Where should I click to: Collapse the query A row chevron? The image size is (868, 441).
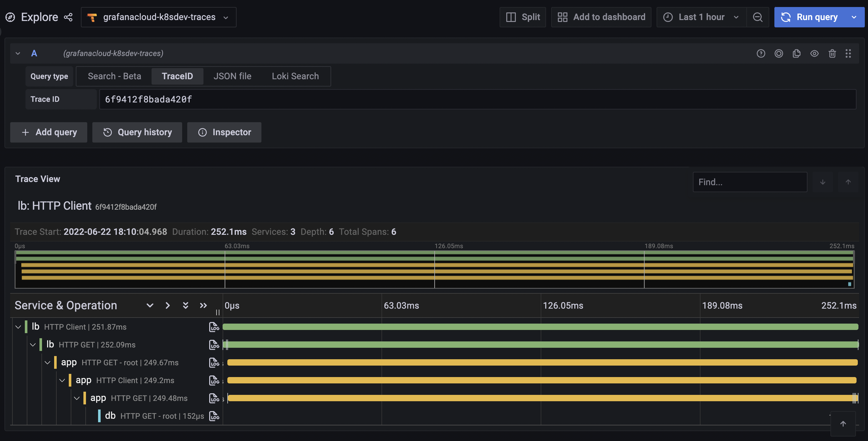(18, 53)
